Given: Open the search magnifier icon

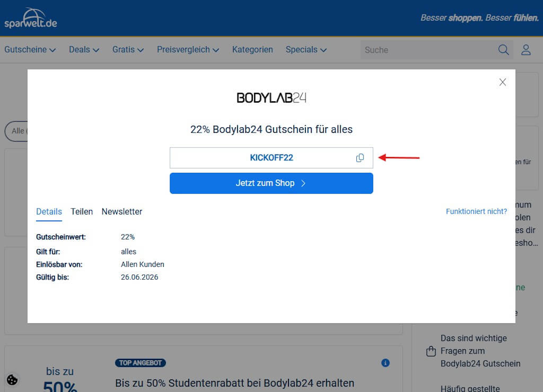Looking at the screenshot, I should (x=504, y=50).
